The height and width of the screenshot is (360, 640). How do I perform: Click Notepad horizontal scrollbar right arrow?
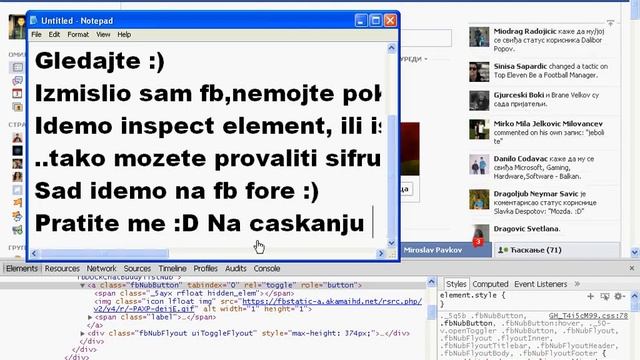(x=381, y=254)
